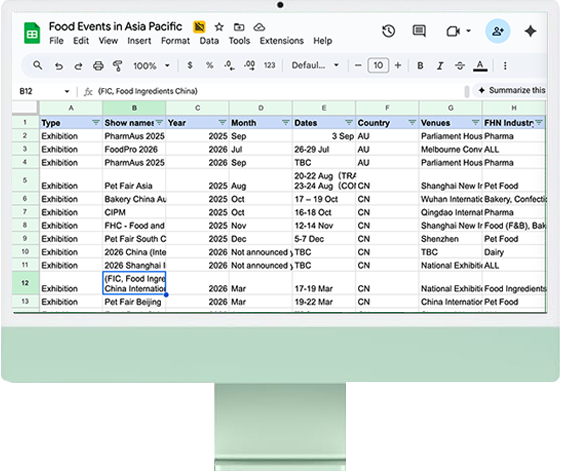The width and height of the screenshot is (562, 471).
Task: Open the Edit menu
Action: click(x=81, y=41)
